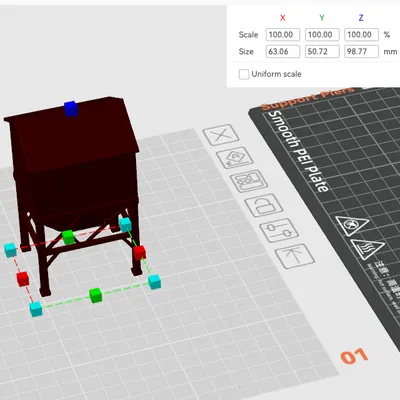Click the Smooth PEI Plate label
Screen dimensions: 400x400
coord(298,152)
